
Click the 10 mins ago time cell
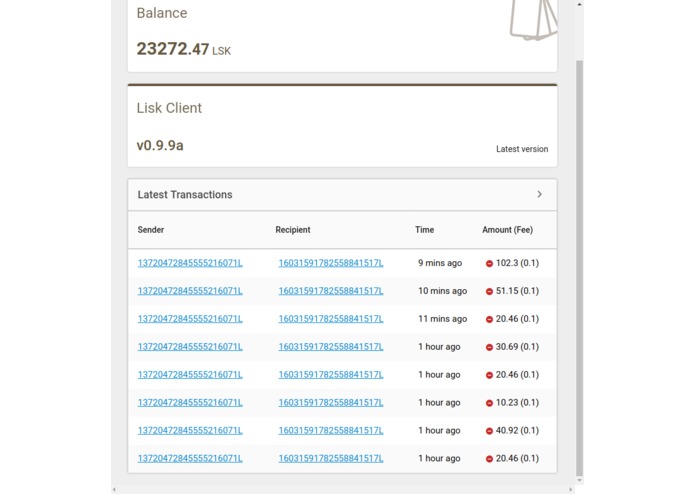(443, 291)
